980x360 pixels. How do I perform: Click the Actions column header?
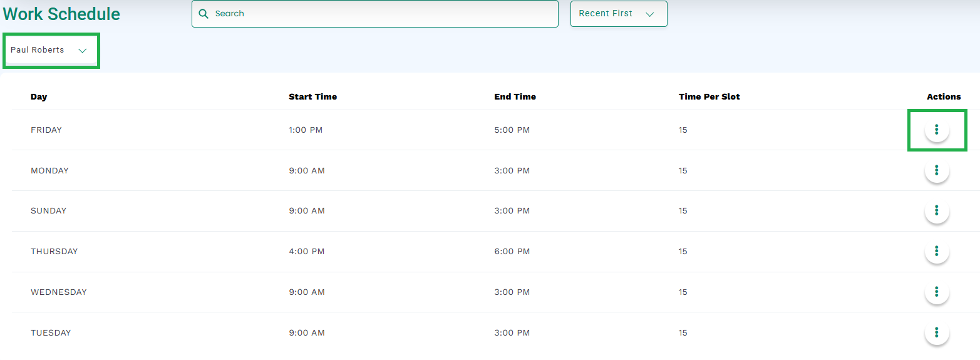(x=944, y=97)
